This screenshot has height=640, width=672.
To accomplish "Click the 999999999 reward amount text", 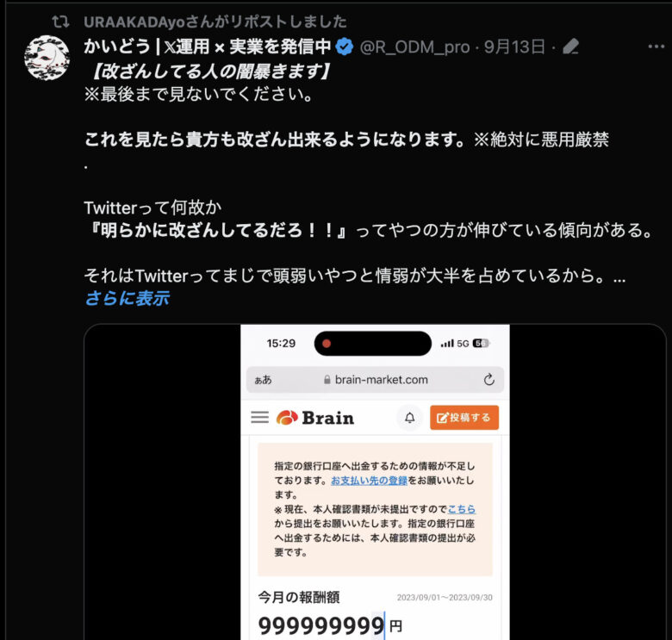I will click(x=321, y=626).
